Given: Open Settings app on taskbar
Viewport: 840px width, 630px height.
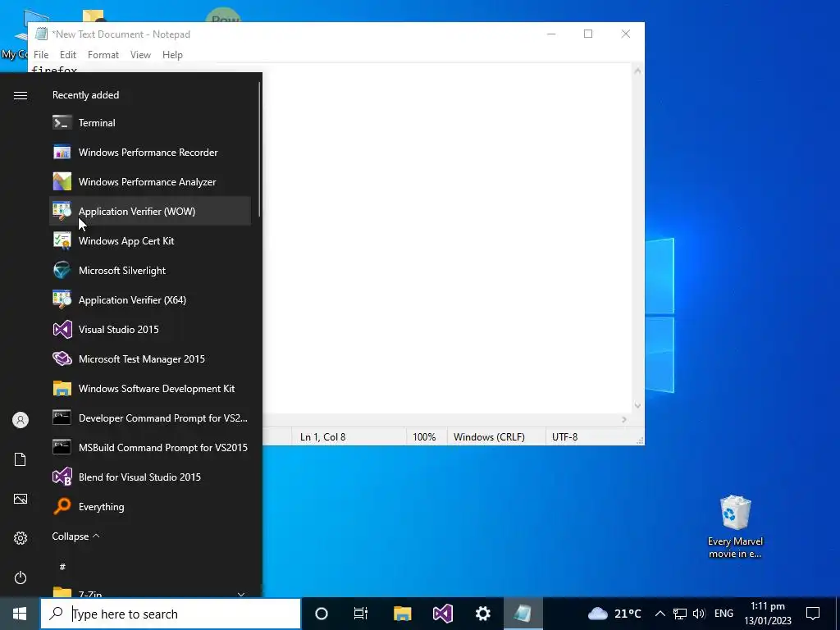Looking at the screenshot, I should 482,614.
